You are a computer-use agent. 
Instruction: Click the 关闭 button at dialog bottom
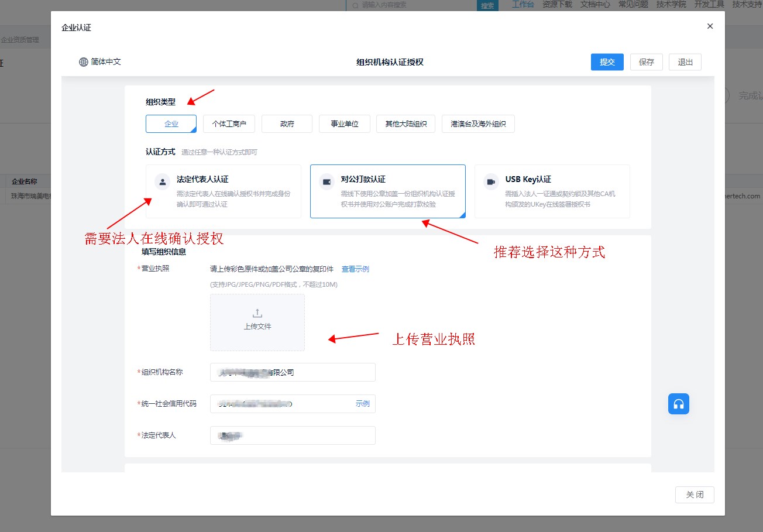(695, 495)
